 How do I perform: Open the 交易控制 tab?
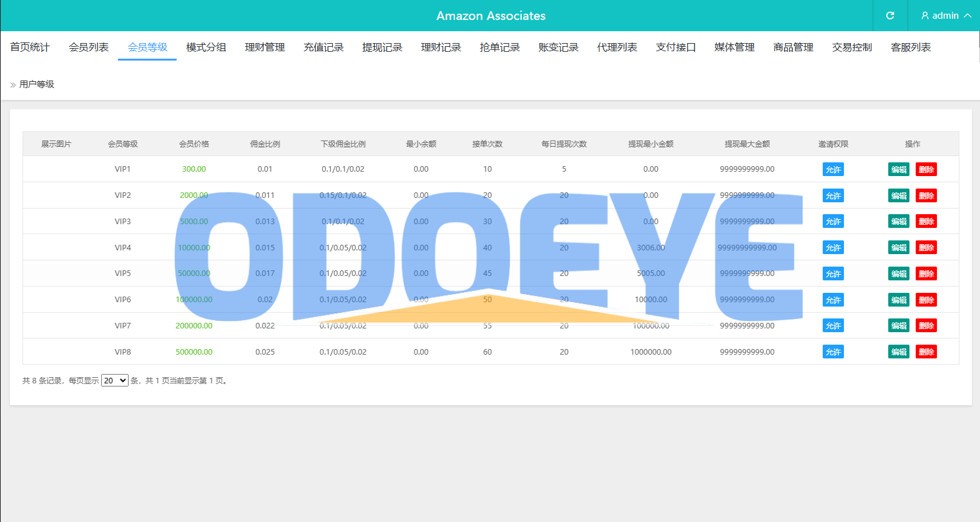851,47
